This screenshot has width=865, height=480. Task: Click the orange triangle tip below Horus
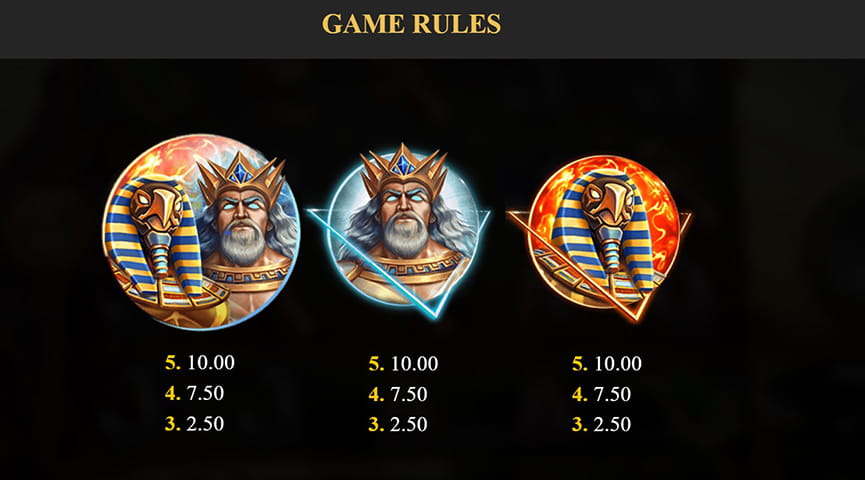(x=635, y=314)
